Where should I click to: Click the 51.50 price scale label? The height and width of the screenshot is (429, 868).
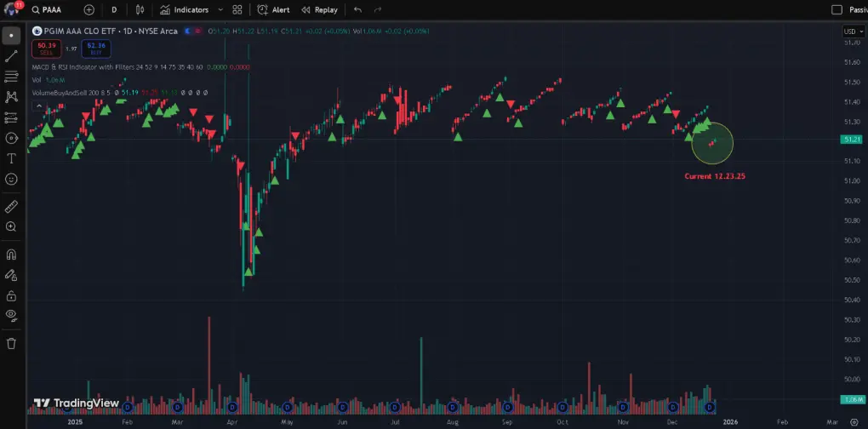(853, 82)
